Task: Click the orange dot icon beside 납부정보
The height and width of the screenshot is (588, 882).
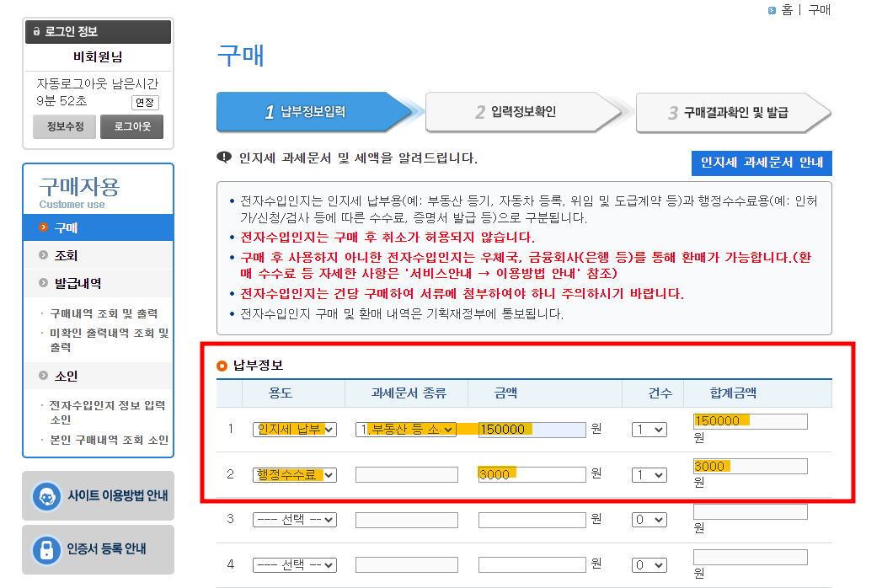Action: click(x=222, y=364)
